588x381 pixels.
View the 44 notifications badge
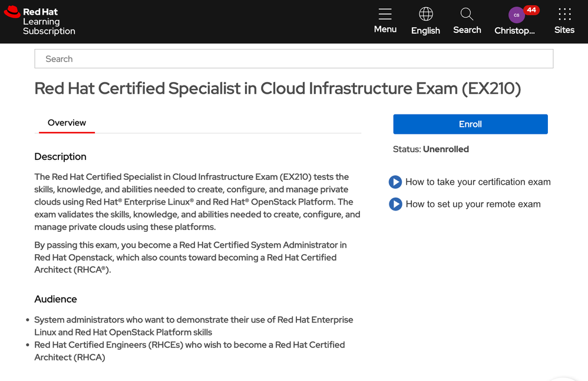point(531,10)
